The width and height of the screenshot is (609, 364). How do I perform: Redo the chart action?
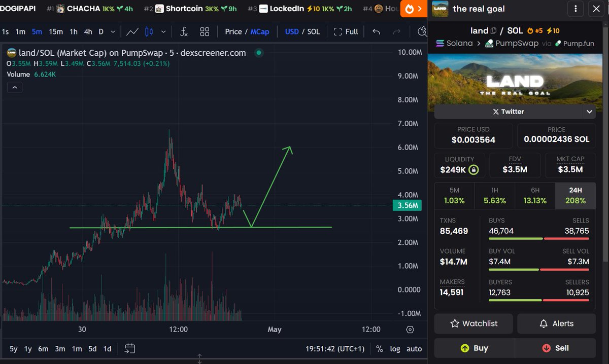click(397, 31)
